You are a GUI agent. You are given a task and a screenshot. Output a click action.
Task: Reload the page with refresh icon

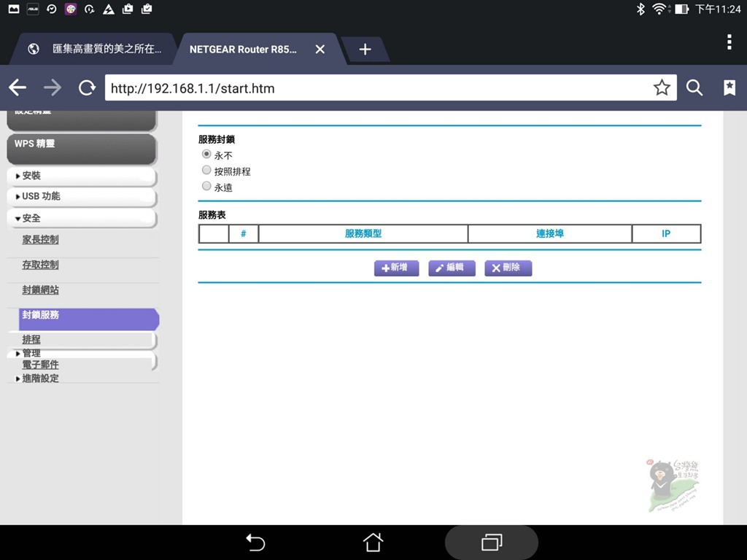pos(87,87)
